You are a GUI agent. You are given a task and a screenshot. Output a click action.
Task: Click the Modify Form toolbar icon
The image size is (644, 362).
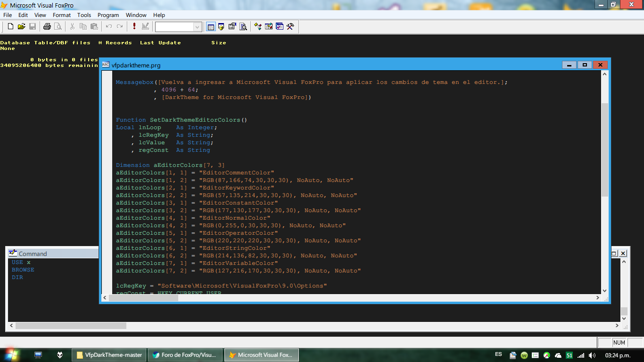145,27
